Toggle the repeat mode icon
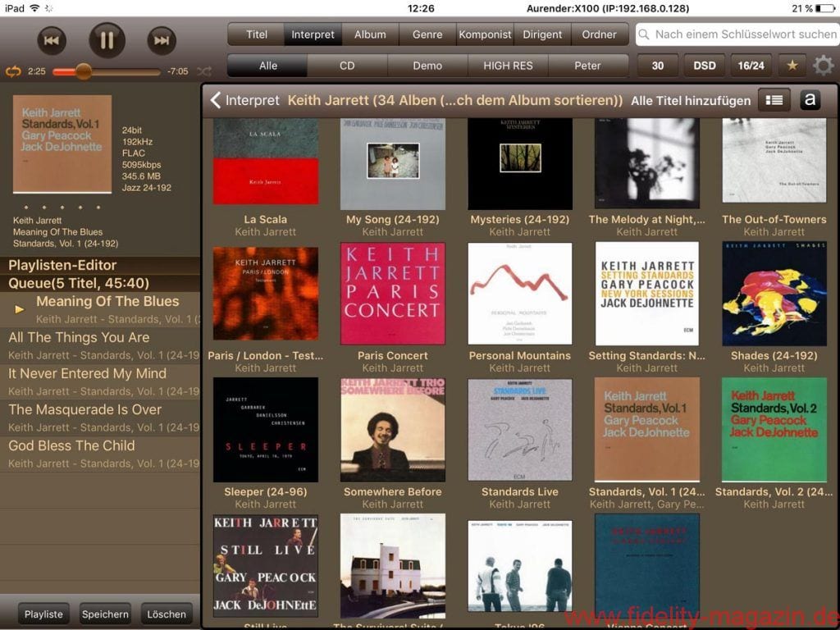The height and width of the screenshot is (630, 840). (x=13, y=72)
